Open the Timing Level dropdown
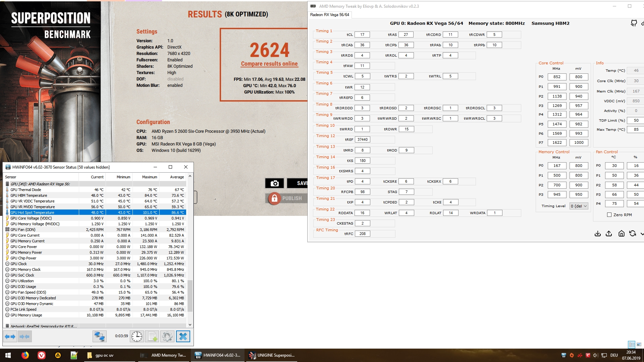The width and height of the screenshot is (644, 362). [579, 206]
